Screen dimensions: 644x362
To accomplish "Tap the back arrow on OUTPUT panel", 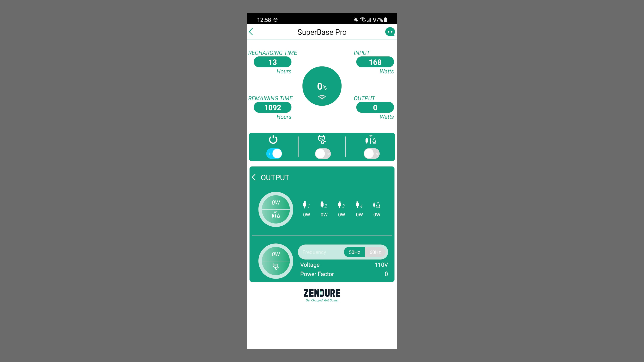I will [254, 177].
